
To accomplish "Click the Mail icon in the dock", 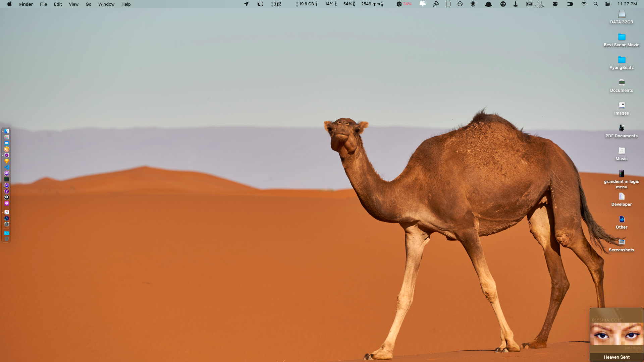I will tap(7, 143).
